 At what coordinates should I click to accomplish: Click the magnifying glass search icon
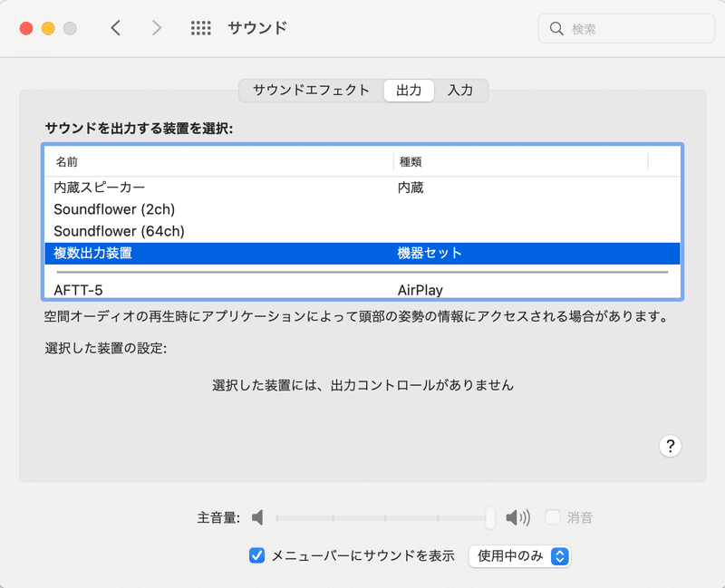pos(556,29)
